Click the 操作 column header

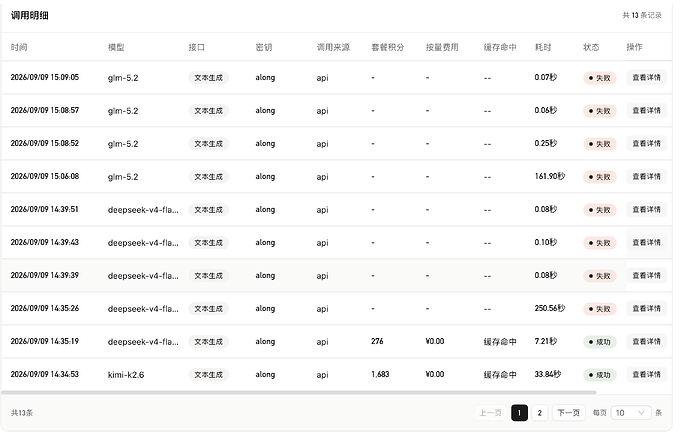(635, 47)
